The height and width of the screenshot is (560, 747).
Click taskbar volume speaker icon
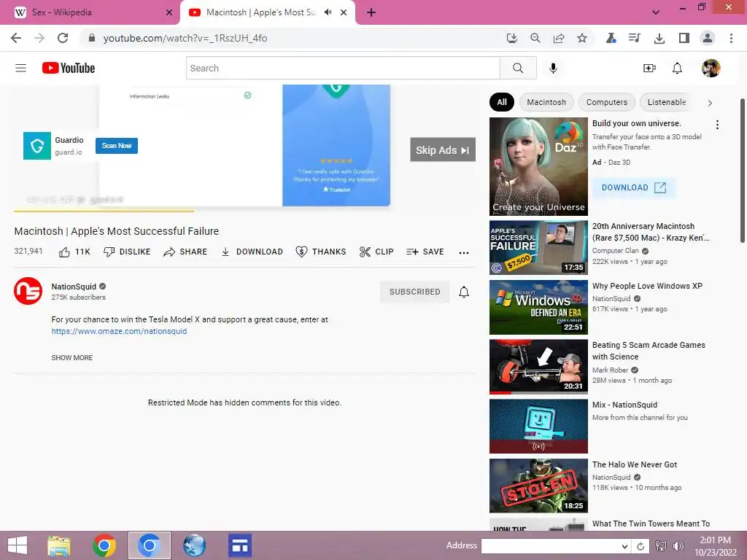[678, 546]
